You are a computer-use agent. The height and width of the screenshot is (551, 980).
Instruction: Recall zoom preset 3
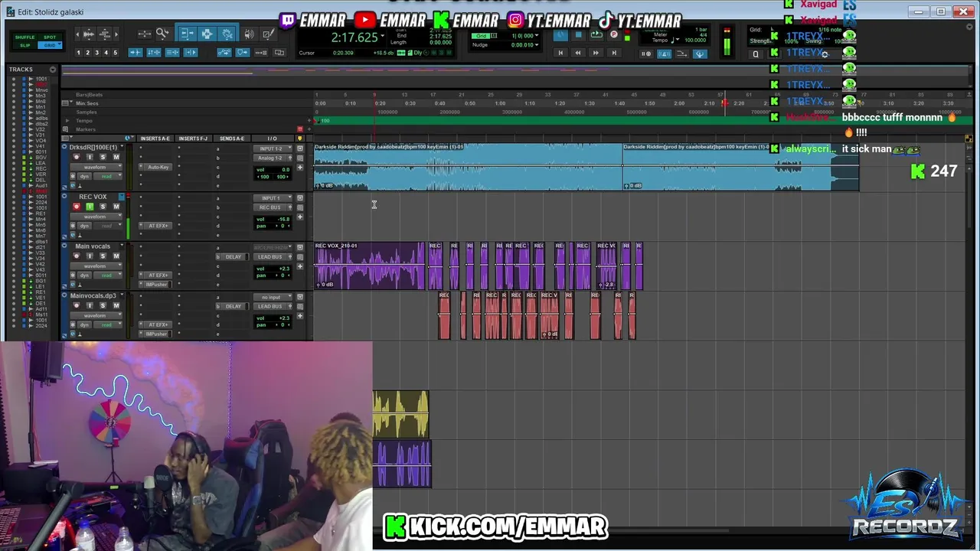(x=96, y=53)
